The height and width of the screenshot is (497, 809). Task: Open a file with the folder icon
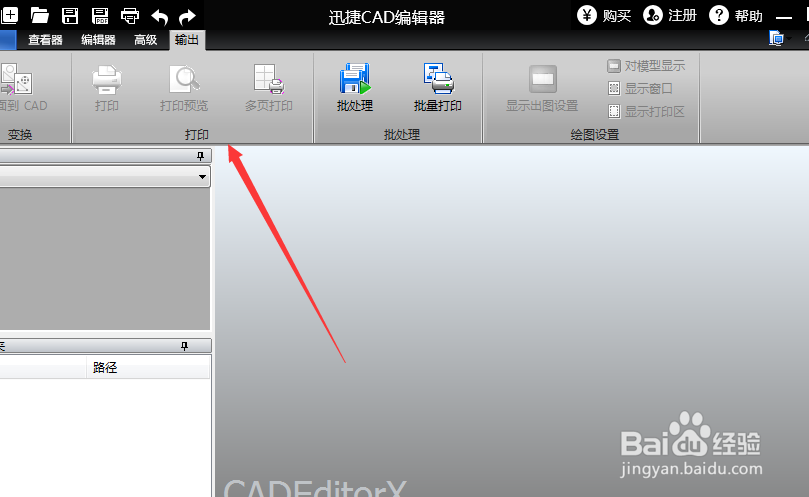coord(39,15)
